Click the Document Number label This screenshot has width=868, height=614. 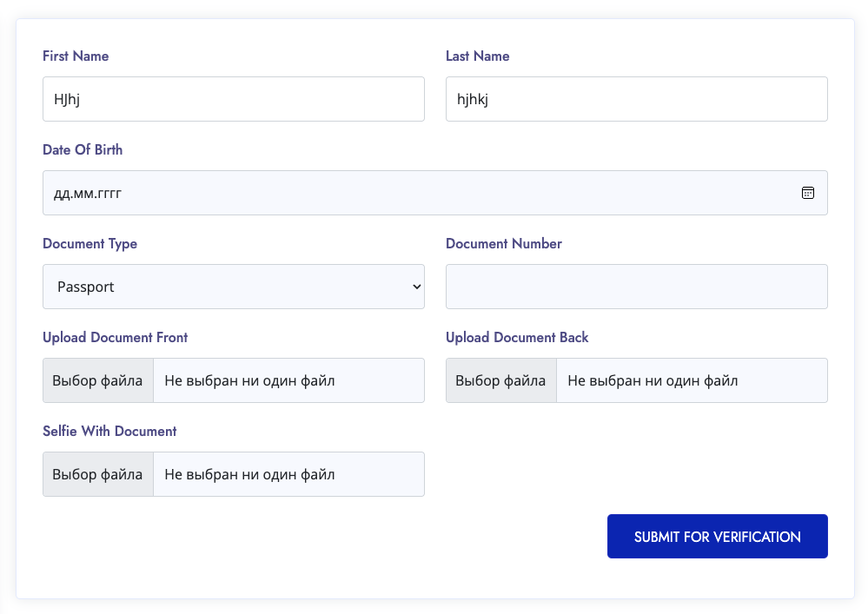pos(504,243)
